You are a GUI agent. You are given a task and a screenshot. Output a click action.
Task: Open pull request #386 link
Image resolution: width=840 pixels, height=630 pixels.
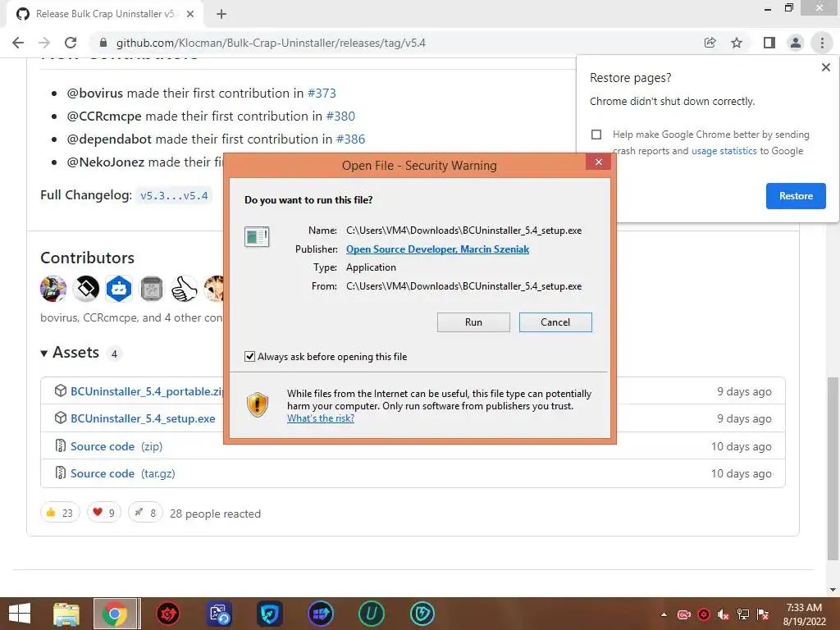click(x=350, y=139)
